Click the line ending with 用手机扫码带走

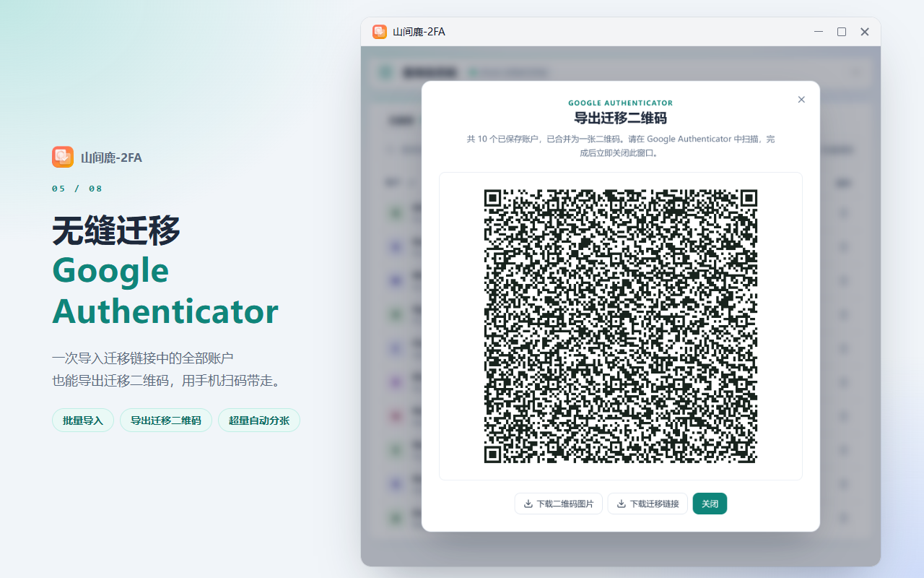click(x=166, y=381)
